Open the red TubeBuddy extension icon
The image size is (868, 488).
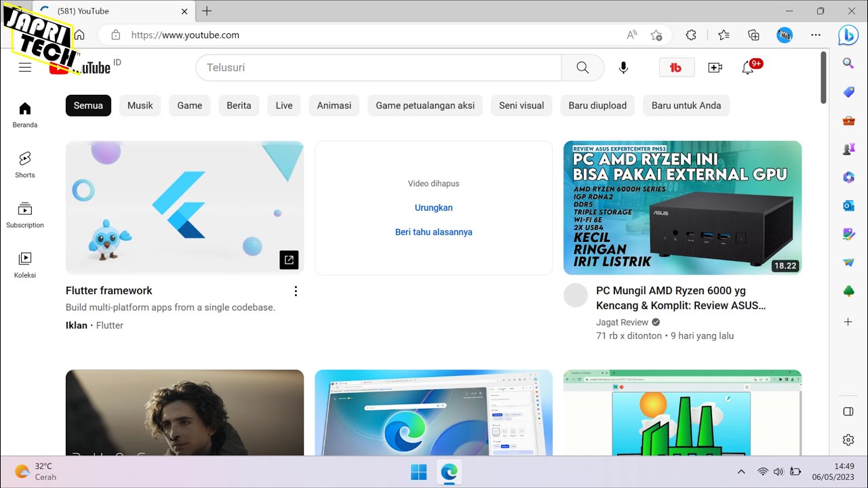pos(676,68)
